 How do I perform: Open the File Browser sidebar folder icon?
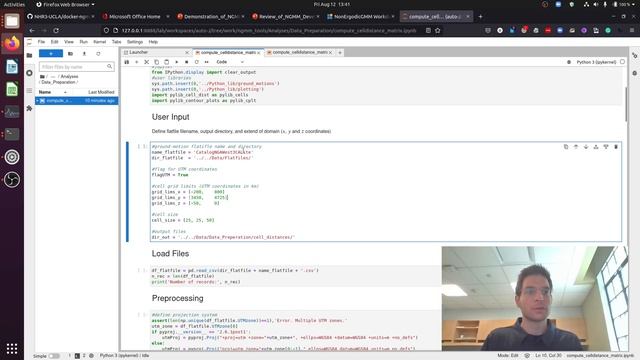[29, 55]
